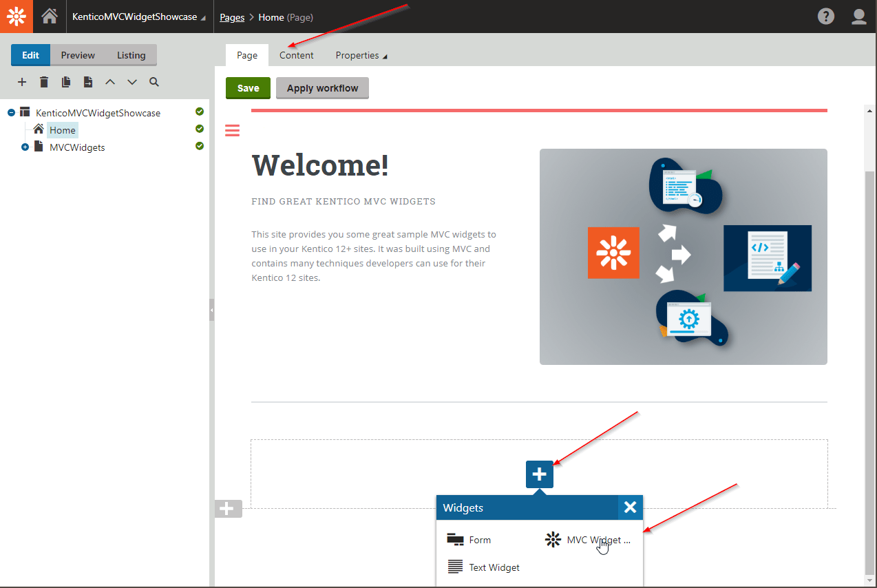Save the page
Screen dimensions: 877x588
pyautogui.click(x=249, y=88)
